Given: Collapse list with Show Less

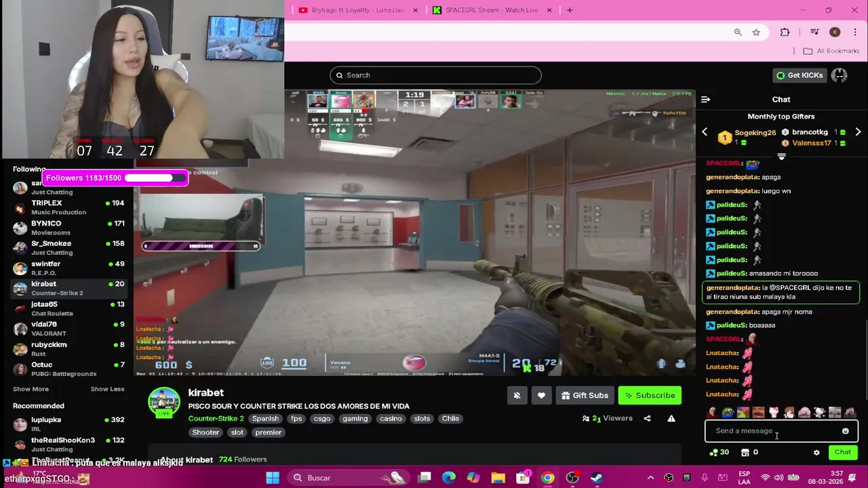Looking at the screenshot, I should coord(107,389).
